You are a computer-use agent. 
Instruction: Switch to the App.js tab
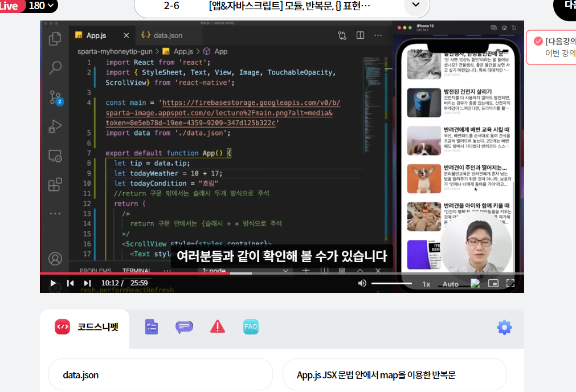[96, 36]
